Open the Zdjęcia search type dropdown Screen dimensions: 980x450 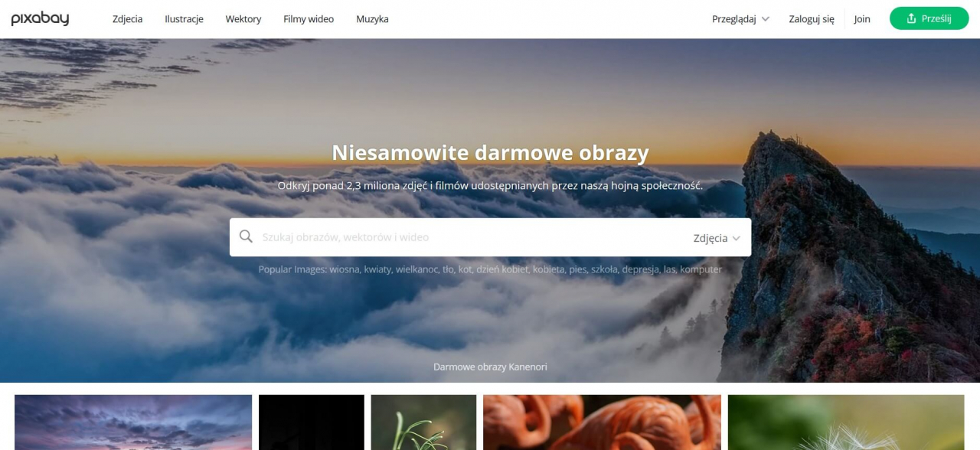(x=717, y=238)
